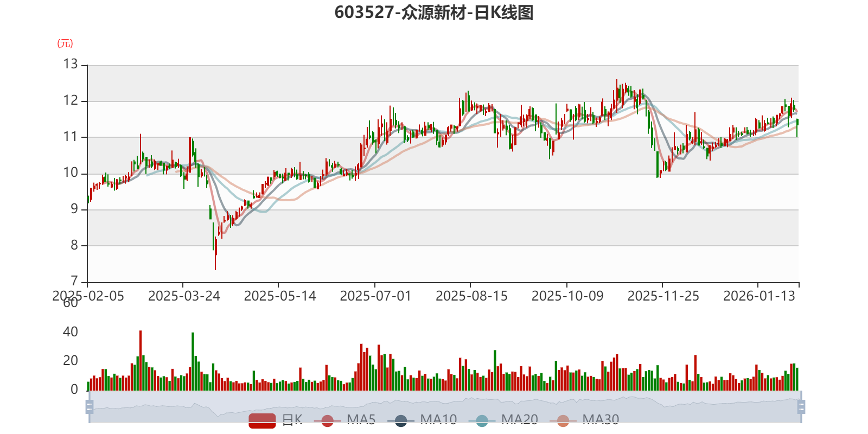Click the 2025-02-05 date label
The width and height of the screenshot is (868, 434).
coord(88,296)
